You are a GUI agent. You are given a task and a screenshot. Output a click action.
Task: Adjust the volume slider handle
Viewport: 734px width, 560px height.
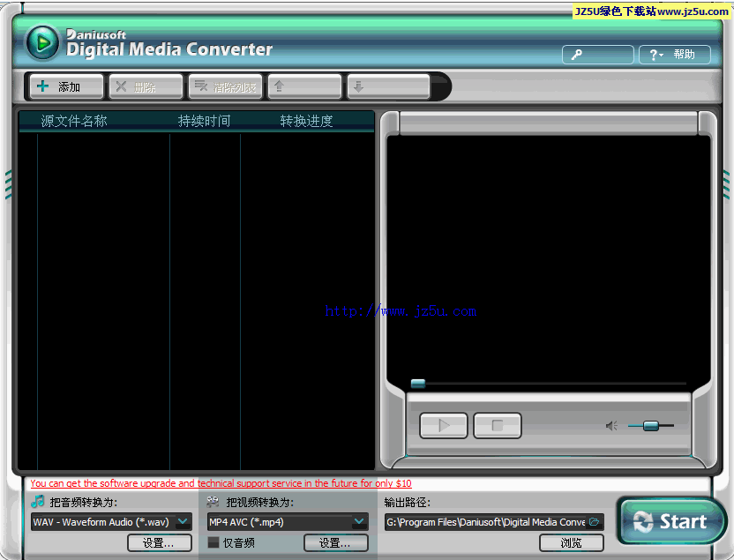651,426
